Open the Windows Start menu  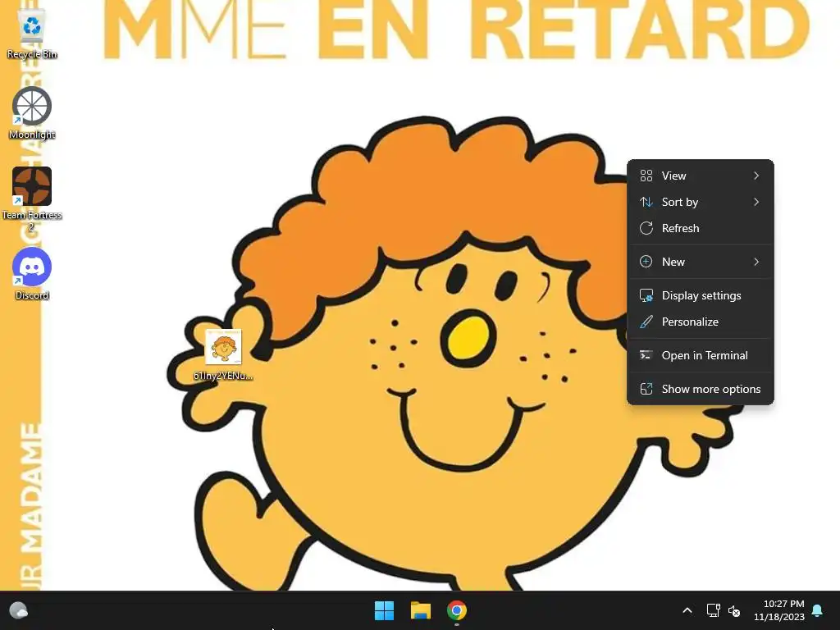point(384,610)
